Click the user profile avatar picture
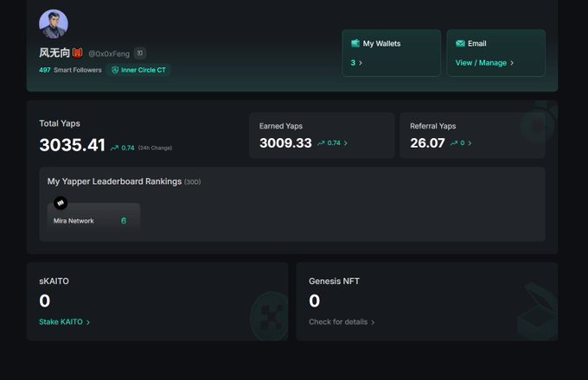The width and height of the screenshot is (588, 380). pyautogui.click(x=54, y=24)
